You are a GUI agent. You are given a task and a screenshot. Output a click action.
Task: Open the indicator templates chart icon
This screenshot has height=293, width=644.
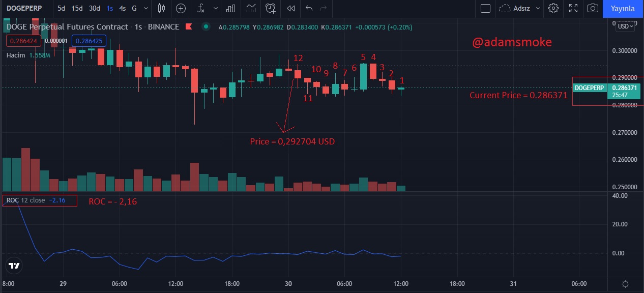click(250, 8)
